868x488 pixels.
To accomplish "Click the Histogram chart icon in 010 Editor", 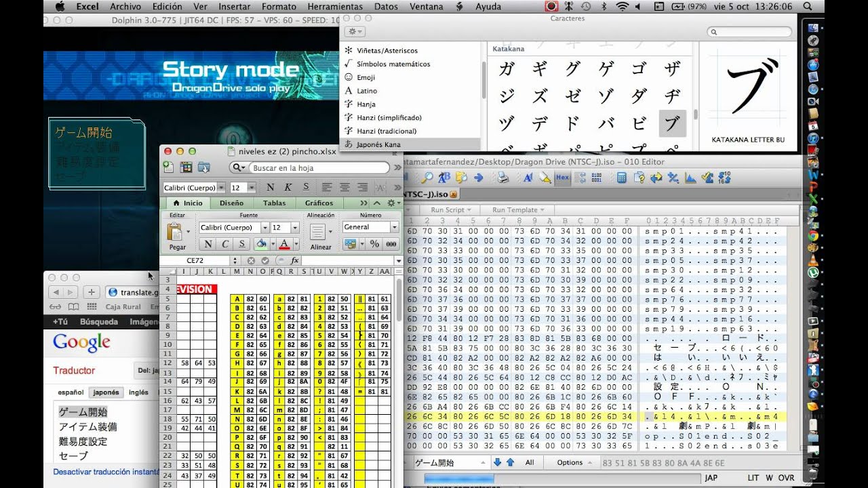I will click(690, 178).
